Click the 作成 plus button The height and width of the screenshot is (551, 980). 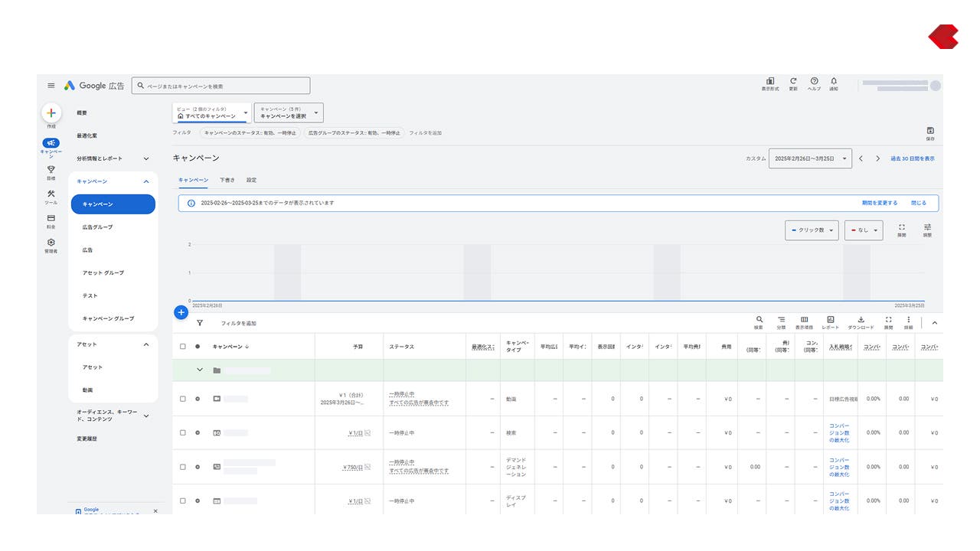[51, 113]
